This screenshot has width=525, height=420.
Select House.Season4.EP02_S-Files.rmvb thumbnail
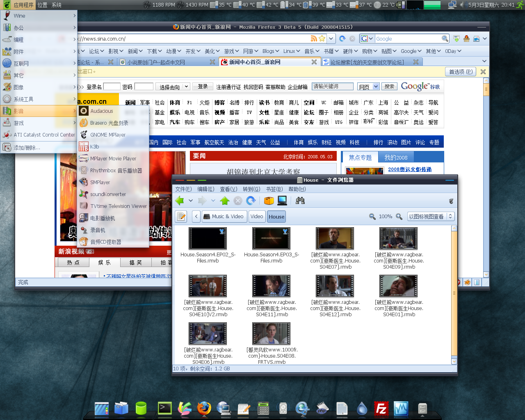pyautogui.click(x=208, y=238)
